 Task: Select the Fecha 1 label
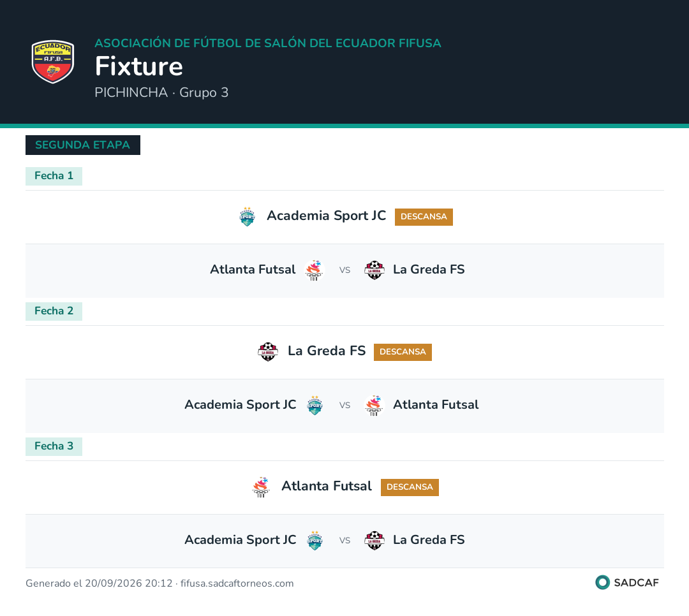(x=54, y=176)
